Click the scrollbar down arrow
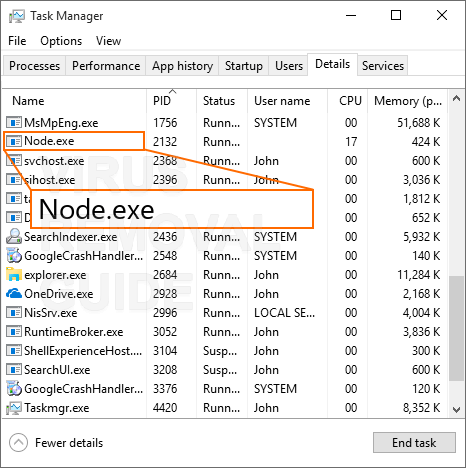The width and height of the screenshot is (466, 468). (x=456, y=409)
